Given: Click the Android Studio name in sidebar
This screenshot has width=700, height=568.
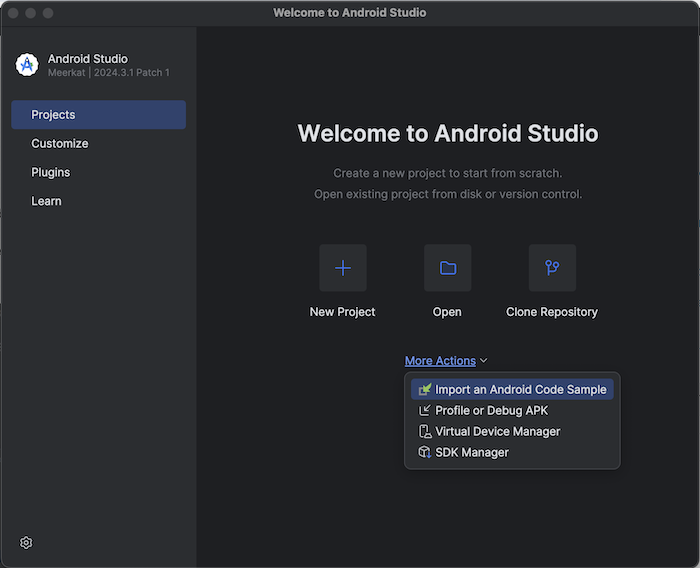Looking at the screenshot, I should coord(88,59).
